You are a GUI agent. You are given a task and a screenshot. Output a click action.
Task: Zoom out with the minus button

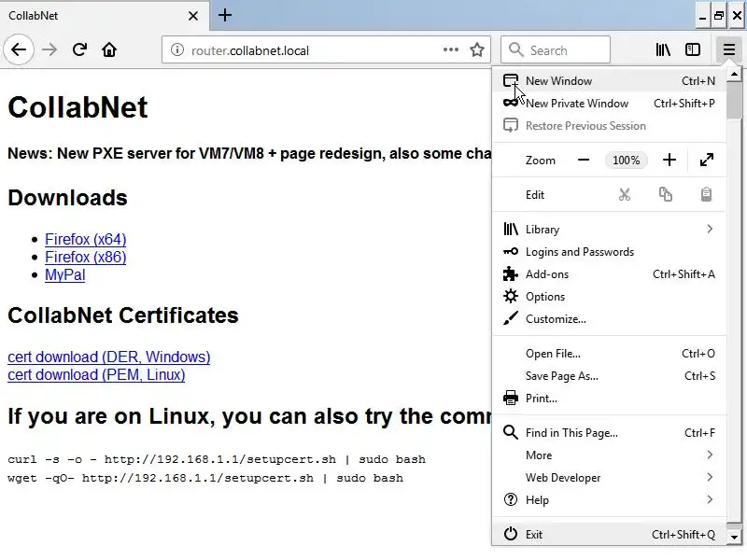click(x=584, y=160)
